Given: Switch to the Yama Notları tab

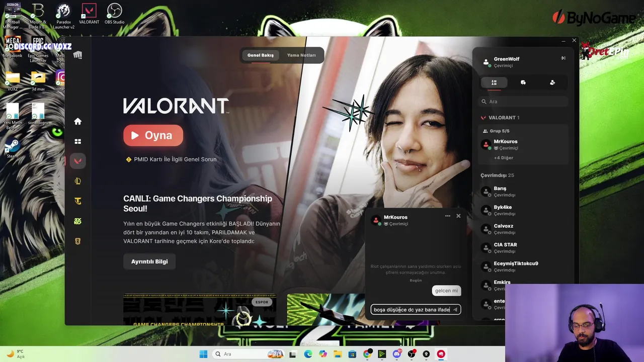Looking at the screenshot, I should tap(301, 55).
